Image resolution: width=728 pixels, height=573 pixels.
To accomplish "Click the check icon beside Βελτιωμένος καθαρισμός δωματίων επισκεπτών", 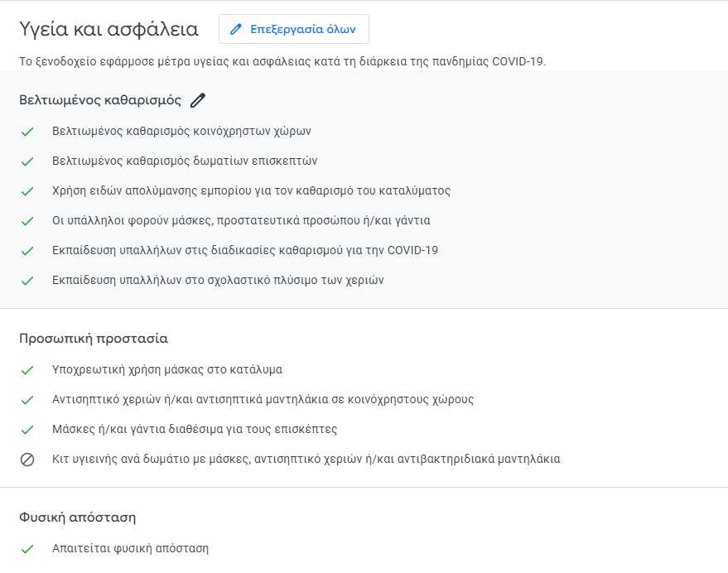I will [27, 161].
